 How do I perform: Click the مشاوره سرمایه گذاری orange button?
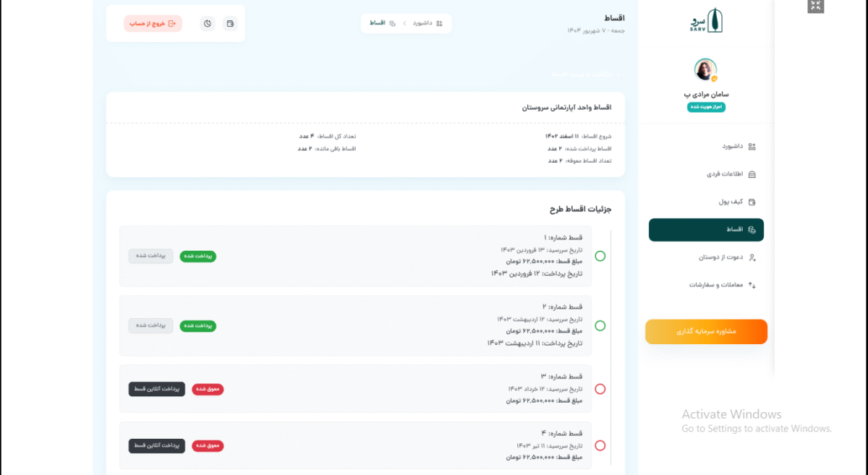(706, 332)
